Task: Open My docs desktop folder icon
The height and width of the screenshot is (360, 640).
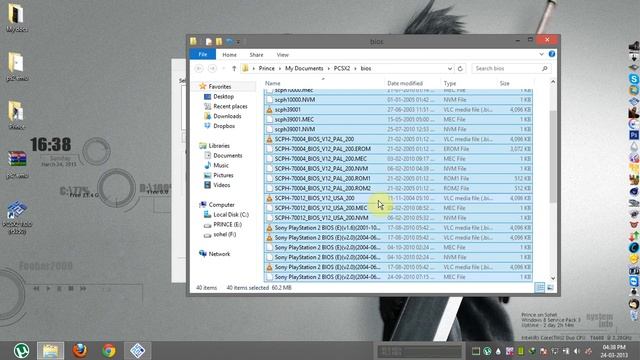Action: tap(16, 18)
